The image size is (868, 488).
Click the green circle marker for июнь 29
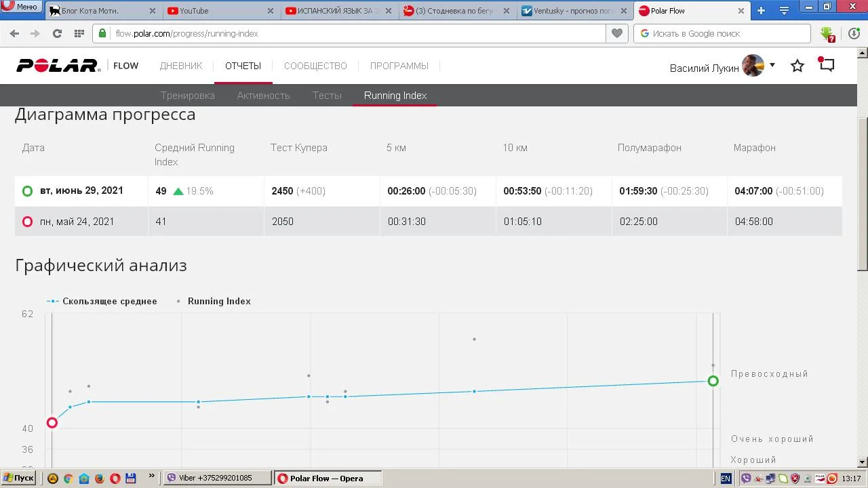(x=27, y=191)
